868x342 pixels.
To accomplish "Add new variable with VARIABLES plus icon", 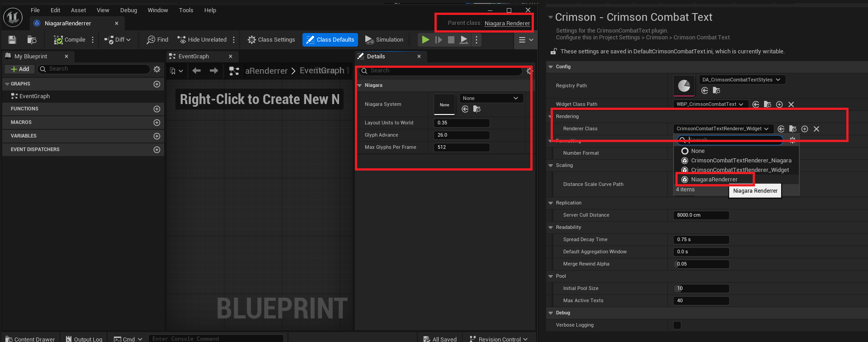I will click(x=157, y=136).
